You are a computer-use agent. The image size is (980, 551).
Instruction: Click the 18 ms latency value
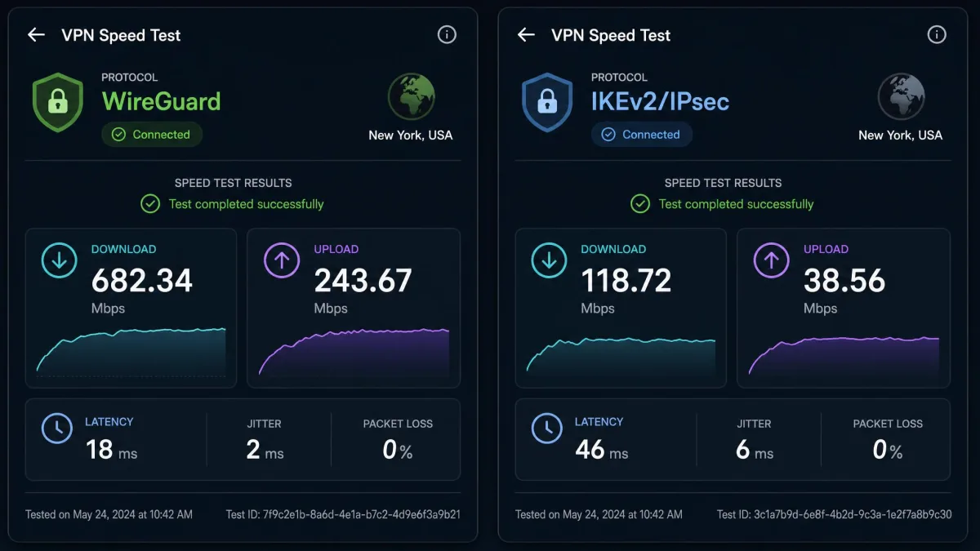(112, 449)
